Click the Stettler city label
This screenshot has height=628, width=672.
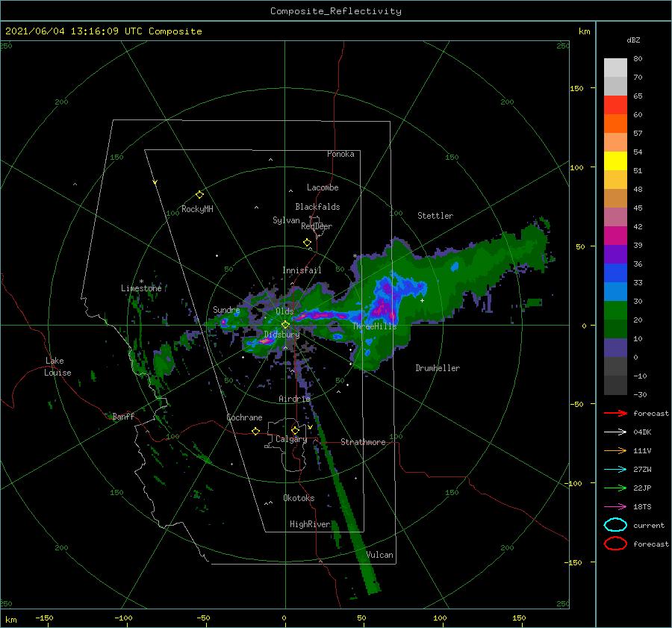click(x=435, y=216)
